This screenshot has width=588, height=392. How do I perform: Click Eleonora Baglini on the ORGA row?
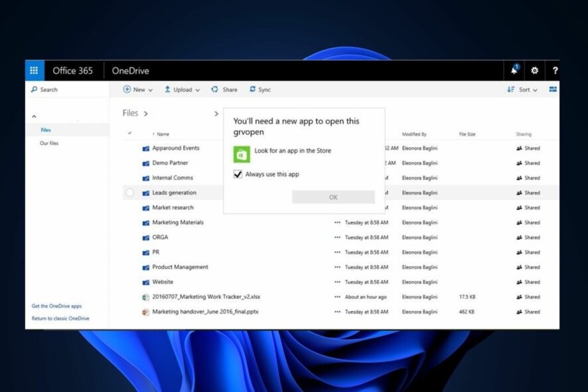click(419, 237)
